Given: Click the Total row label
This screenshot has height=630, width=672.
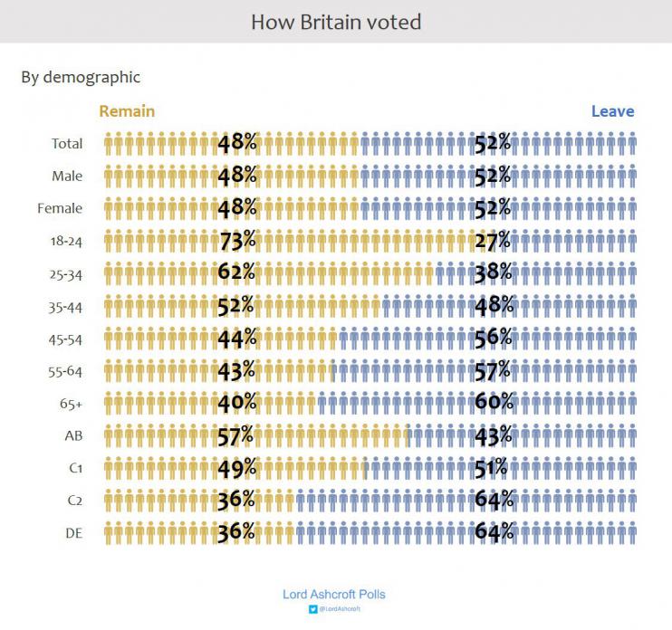Looking at the screenshot, I should 67,143.
